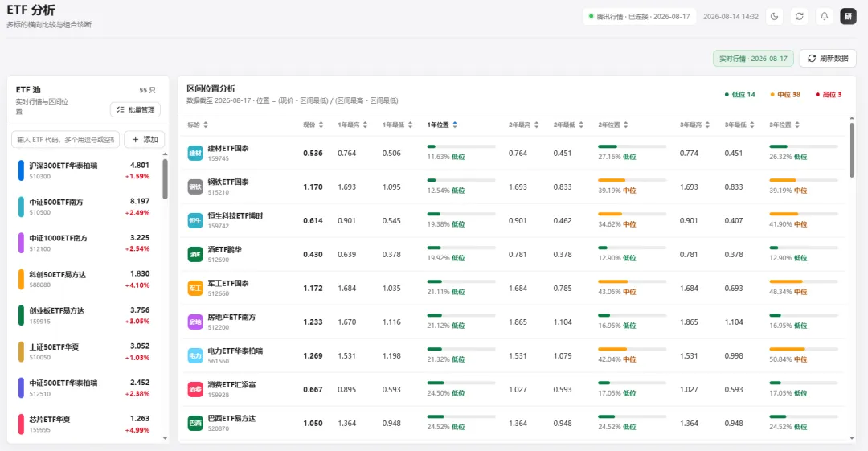Click +4.10% change of 科创50ETF易方达
868x451 pixels.
tap(137, 285)
